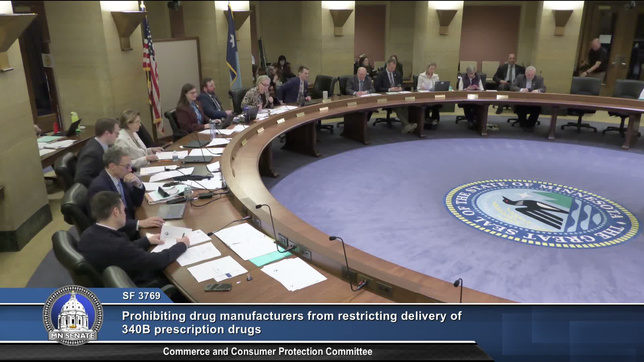Click the SF 3769 bill number label
This screenshot has width=644, height=362.
click(141, 296)
